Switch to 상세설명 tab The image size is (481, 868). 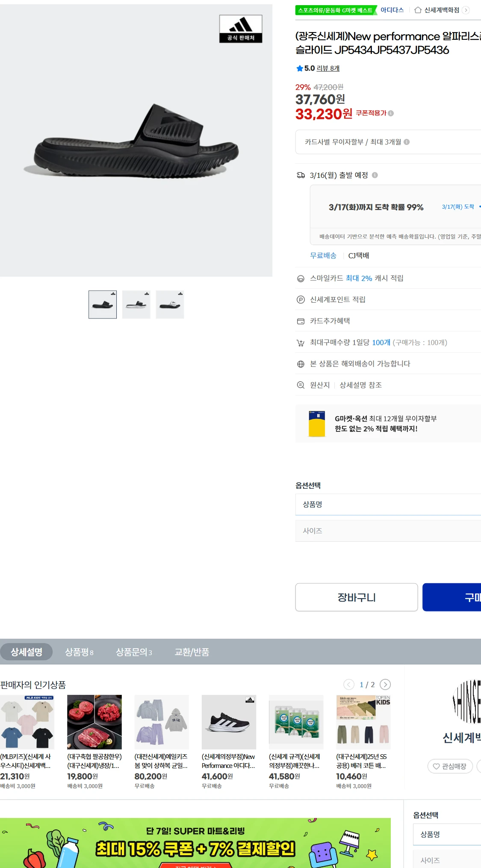click(x=27, y=652)
